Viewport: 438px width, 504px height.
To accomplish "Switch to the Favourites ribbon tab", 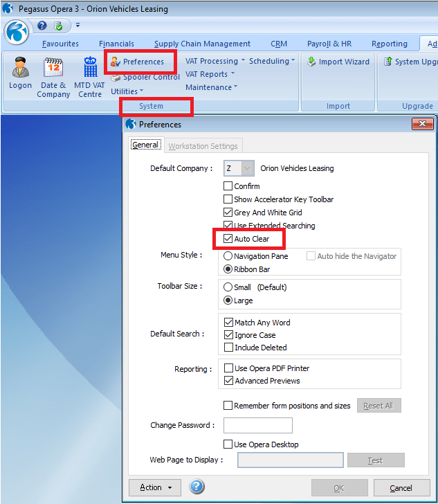I will coord(60,44).
